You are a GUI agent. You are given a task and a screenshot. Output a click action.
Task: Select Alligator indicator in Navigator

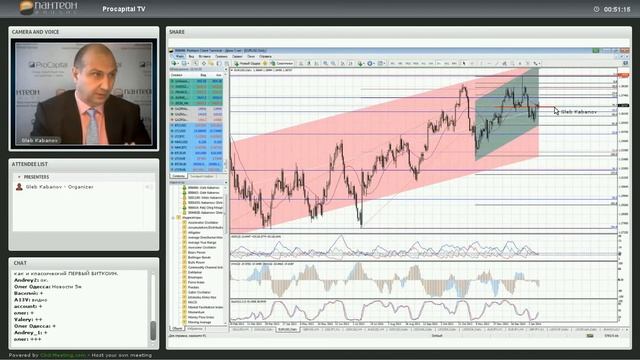click(194, 232)
